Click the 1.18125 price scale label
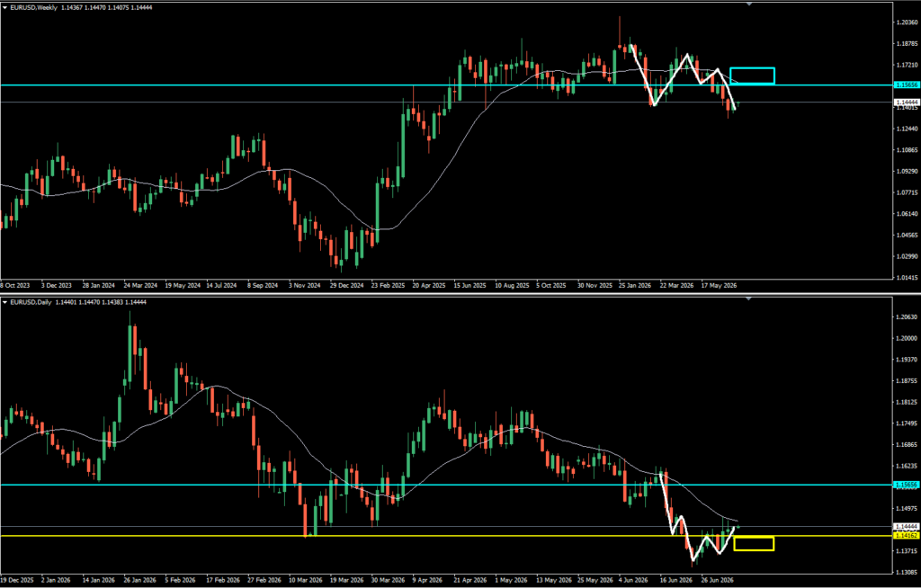 click(907, 403)
